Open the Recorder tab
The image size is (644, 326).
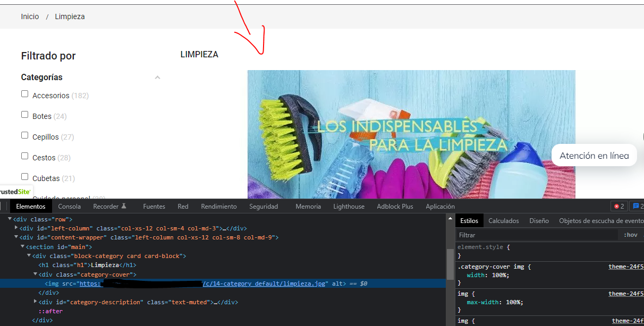110,207
